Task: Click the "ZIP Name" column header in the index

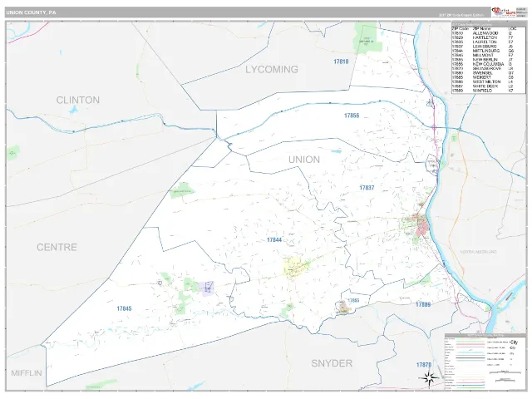Action: point(482,29)
